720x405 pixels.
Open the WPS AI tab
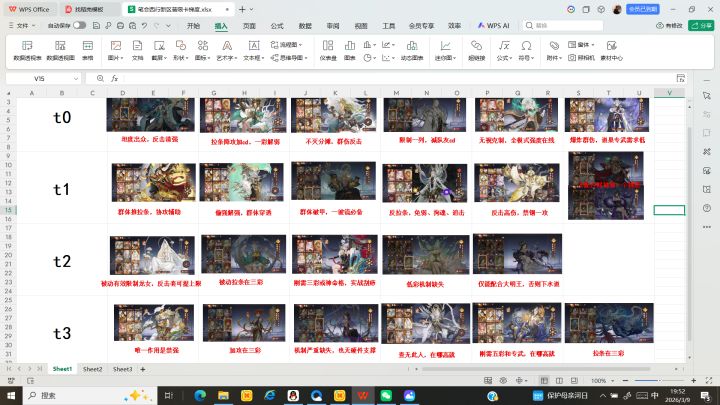pos(494,26)
